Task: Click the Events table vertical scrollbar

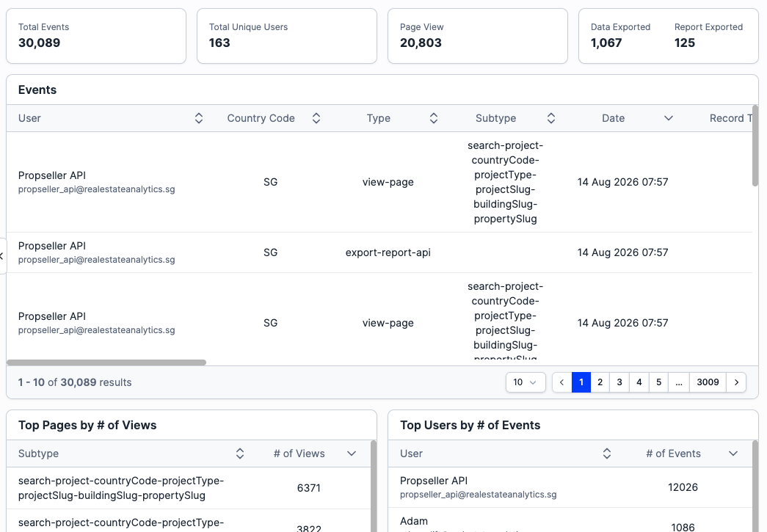Action: coord(755,146)
